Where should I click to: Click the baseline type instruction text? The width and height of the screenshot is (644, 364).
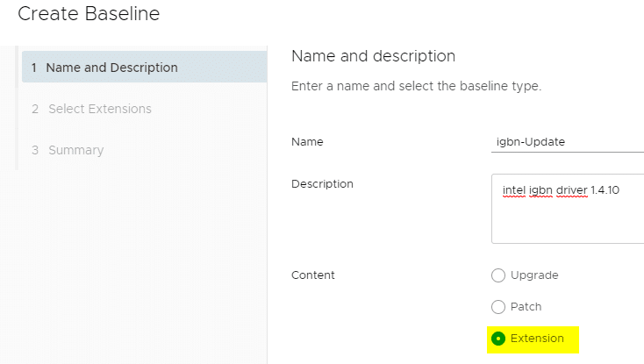(416, 86)
